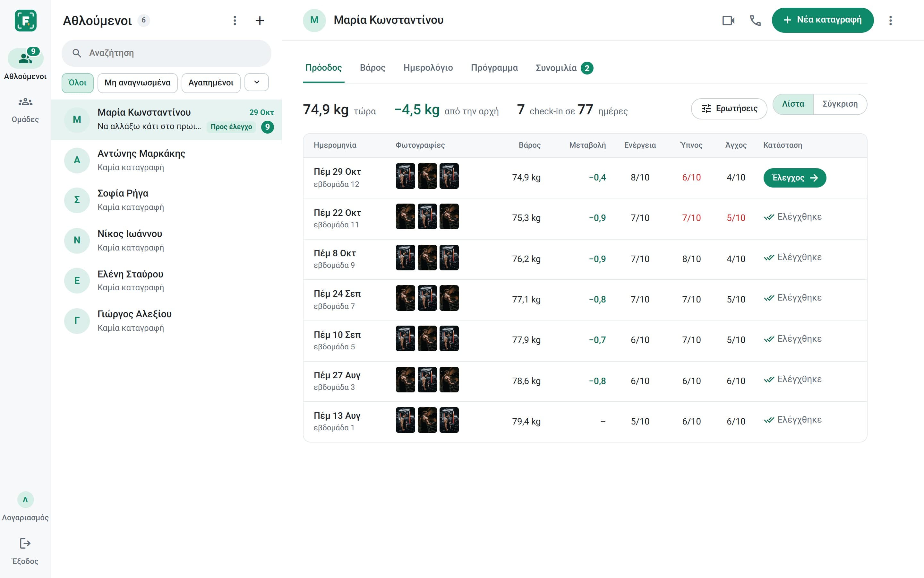Click the 77,9 kg weight cell

pos(526,340)
